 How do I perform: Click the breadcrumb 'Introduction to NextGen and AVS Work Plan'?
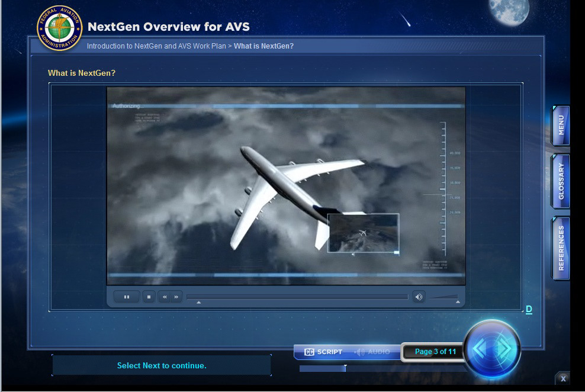[x=156, y=46]
